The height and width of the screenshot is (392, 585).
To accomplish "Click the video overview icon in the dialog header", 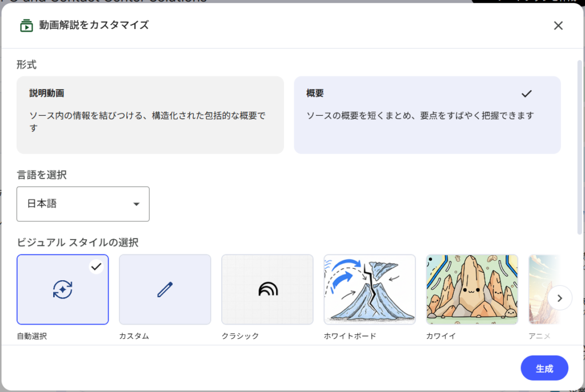I will 26,25.
